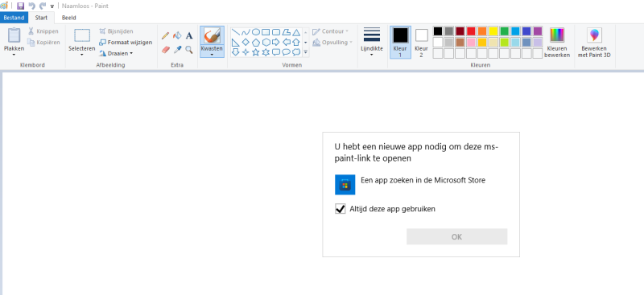Click the OK button in dialog

[456, 237]
